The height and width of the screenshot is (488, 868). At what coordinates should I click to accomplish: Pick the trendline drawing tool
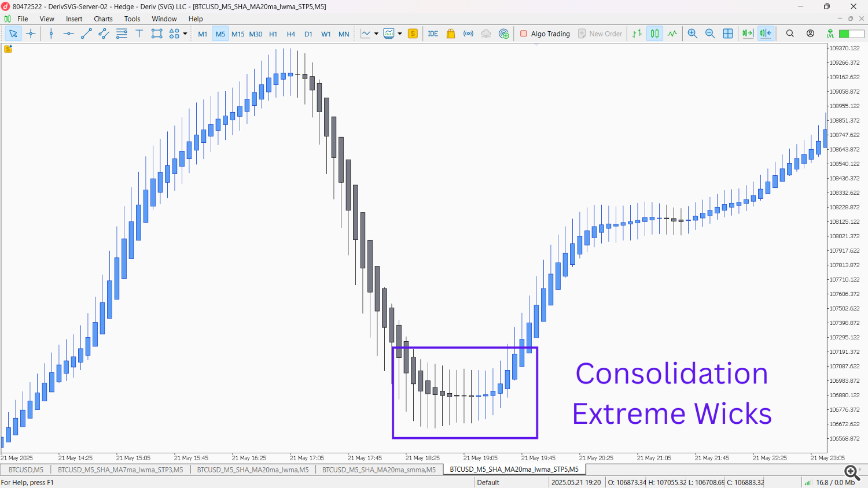86,34
